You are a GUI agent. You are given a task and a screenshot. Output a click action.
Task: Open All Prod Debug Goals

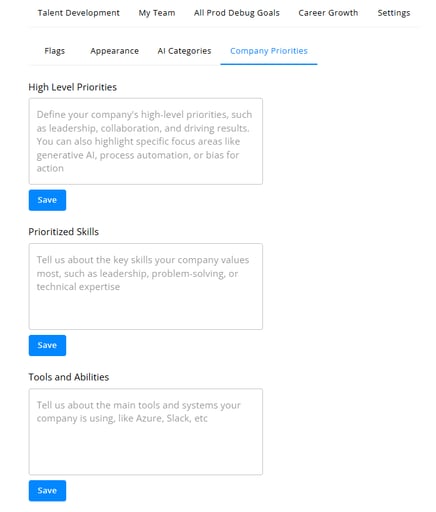click(237, 13)
